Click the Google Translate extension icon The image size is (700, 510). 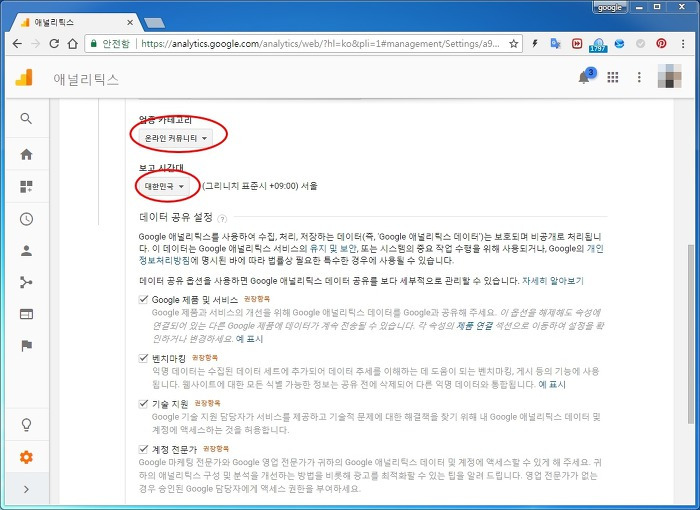point(555,43)
